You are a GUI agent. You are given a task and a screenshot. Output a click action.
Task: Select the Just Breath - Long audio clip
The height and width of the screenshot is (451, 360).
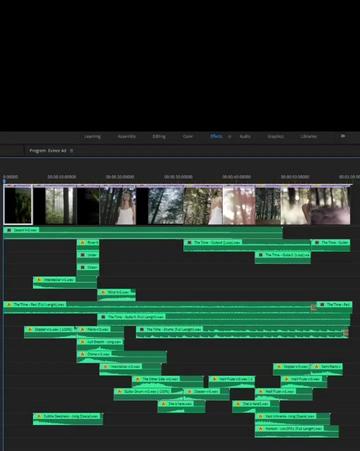pyautogui.click(x=100, y=345)
